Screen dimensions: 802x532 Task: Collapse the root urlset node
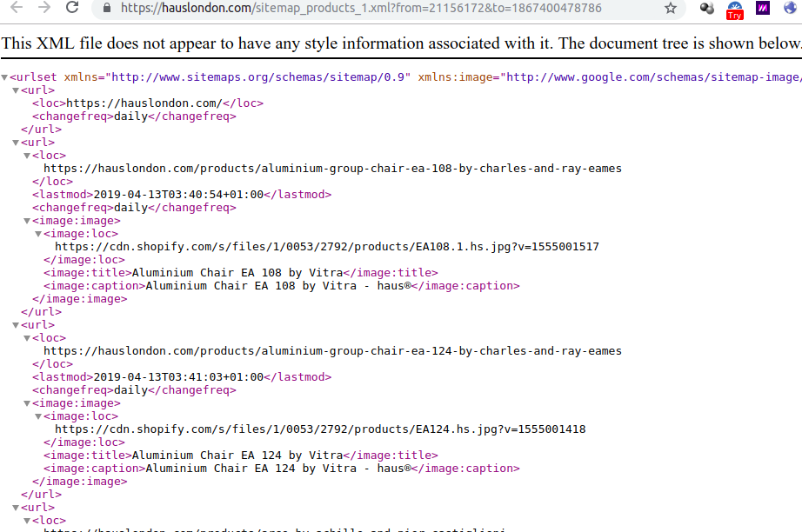coord(5,78)
